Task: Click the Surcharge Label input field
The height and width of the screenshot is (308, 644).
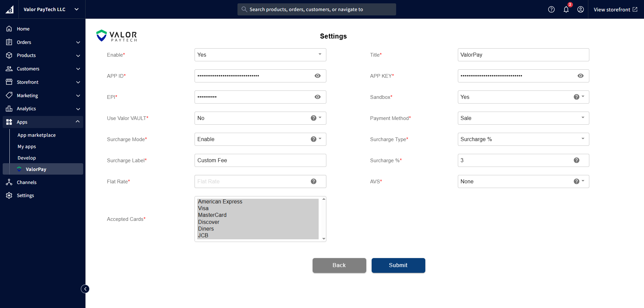Action: tap(260, 160)
